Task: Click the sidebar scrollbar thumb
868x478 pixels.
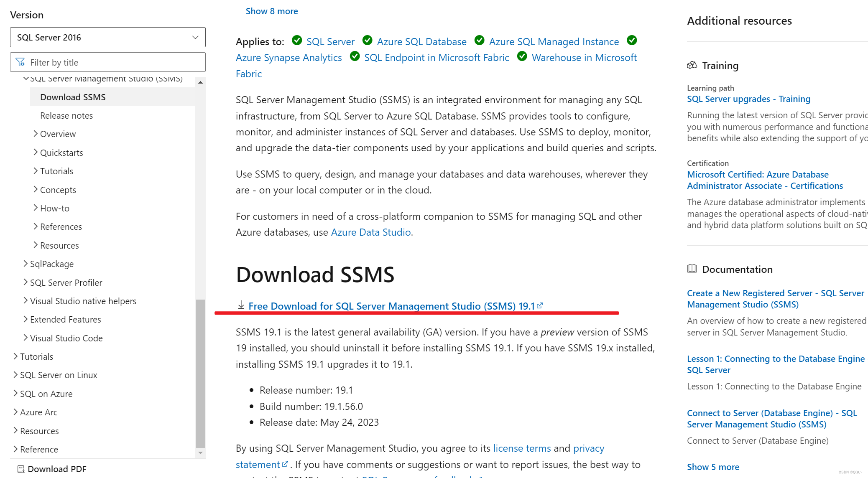Action: [x=200, y=374]
